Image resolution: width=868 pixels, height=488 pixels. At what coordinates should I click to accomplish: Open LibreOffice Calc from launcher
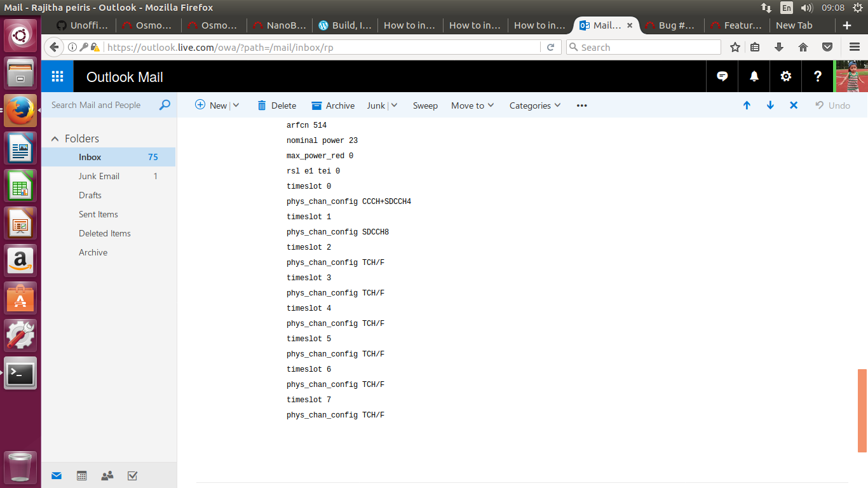[x=20, y=186]
